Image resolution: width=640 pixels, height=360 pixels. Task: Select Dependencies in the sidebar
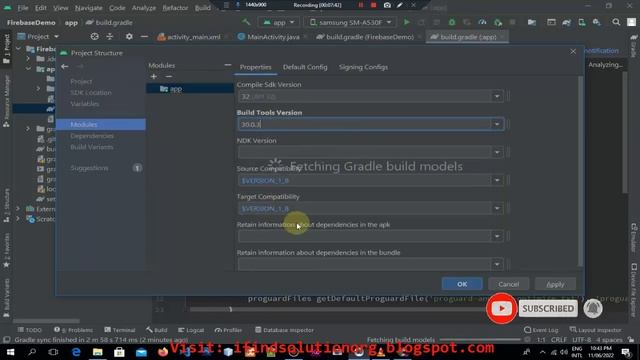coord(92,136)
